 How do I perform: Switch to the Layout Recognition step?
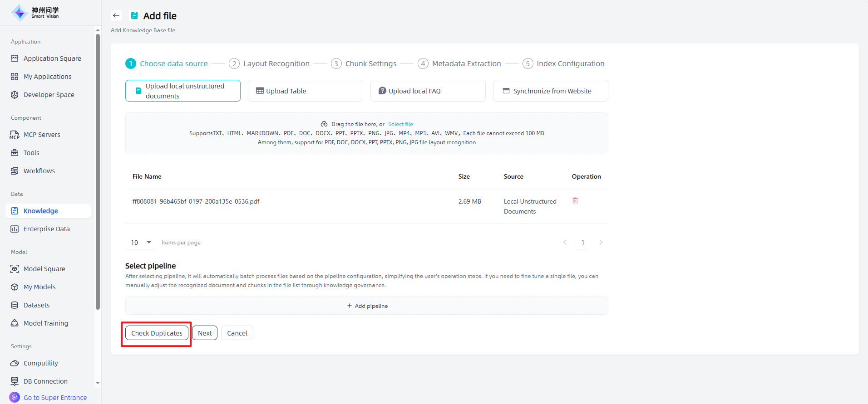pos(276,63)
